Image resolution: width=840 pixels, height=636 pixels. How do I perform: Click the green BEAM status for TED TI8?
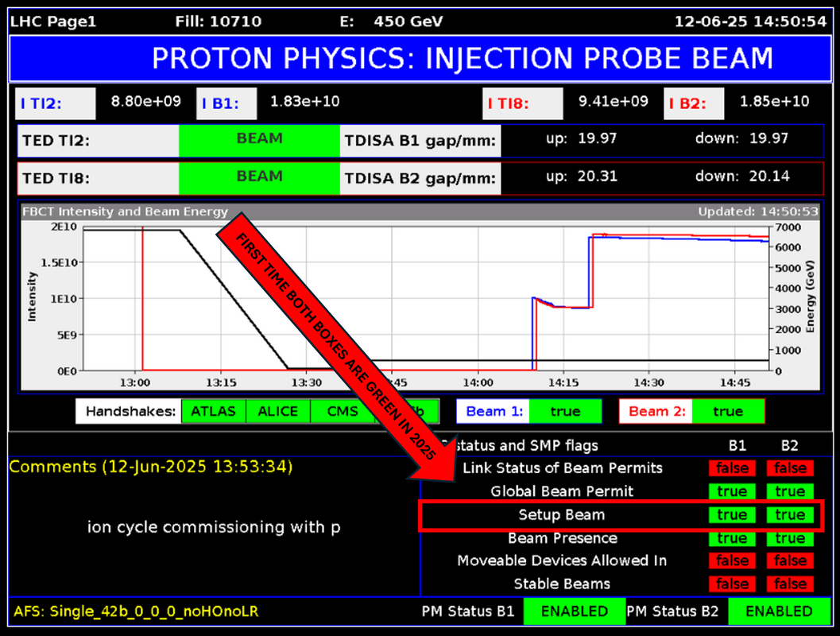click(259, 178)
